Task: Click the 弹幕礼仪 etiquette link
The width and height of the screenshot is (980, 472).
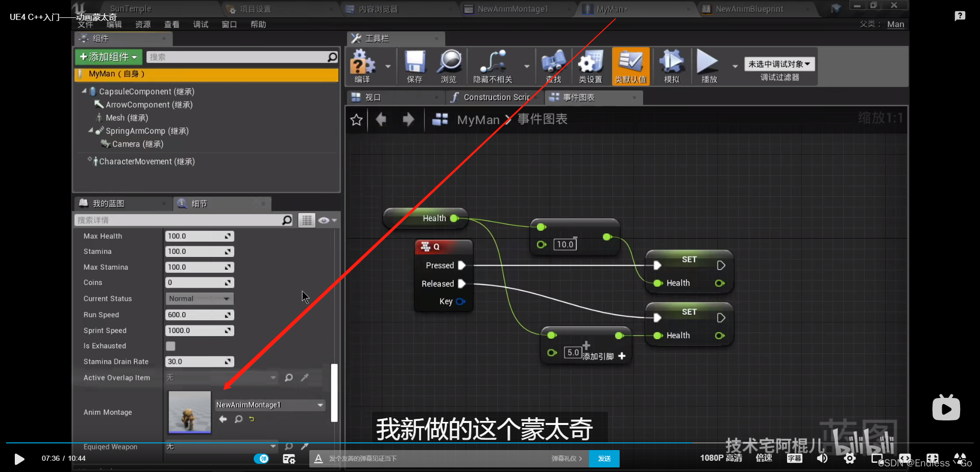Action: tap(567, 459)
